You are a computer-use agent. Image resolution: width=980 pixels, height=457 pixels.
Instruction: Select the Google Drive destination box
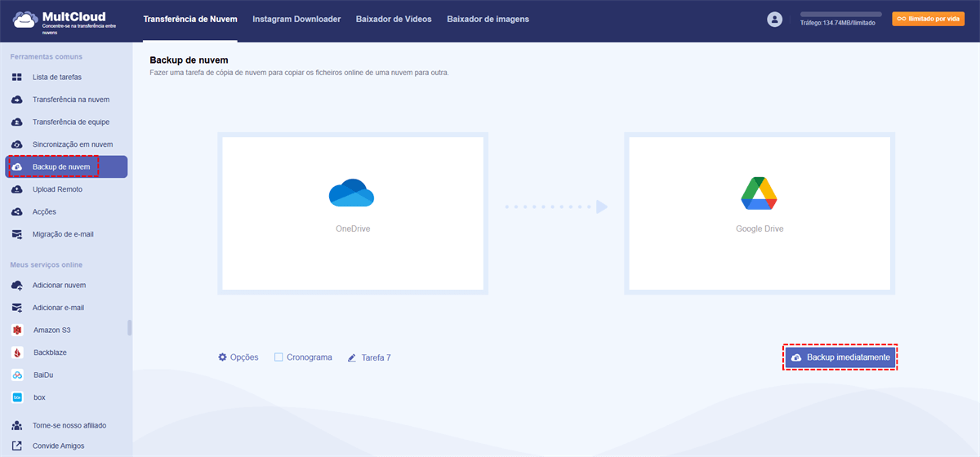point(759,212)
